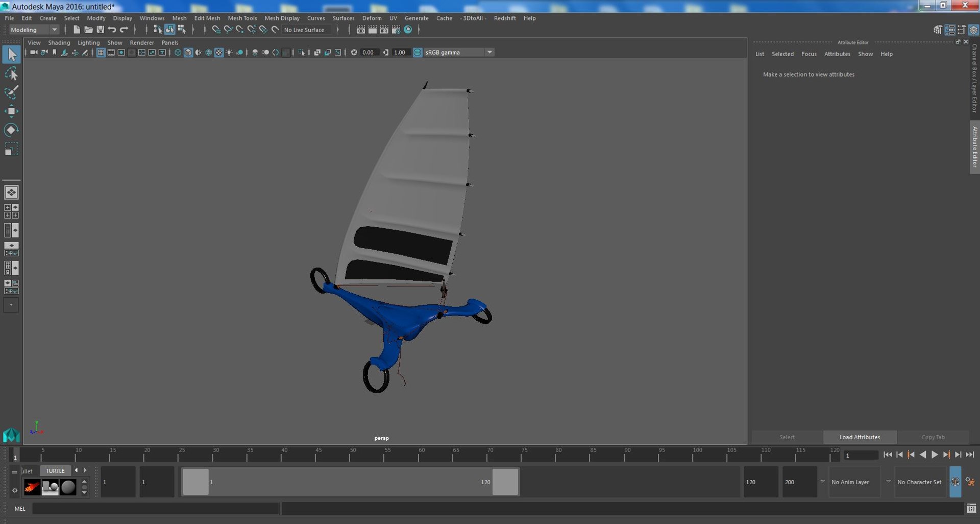The image size is (980, 524).
Task: Open the Script Editor icon
Action: [x=971, y=509]
